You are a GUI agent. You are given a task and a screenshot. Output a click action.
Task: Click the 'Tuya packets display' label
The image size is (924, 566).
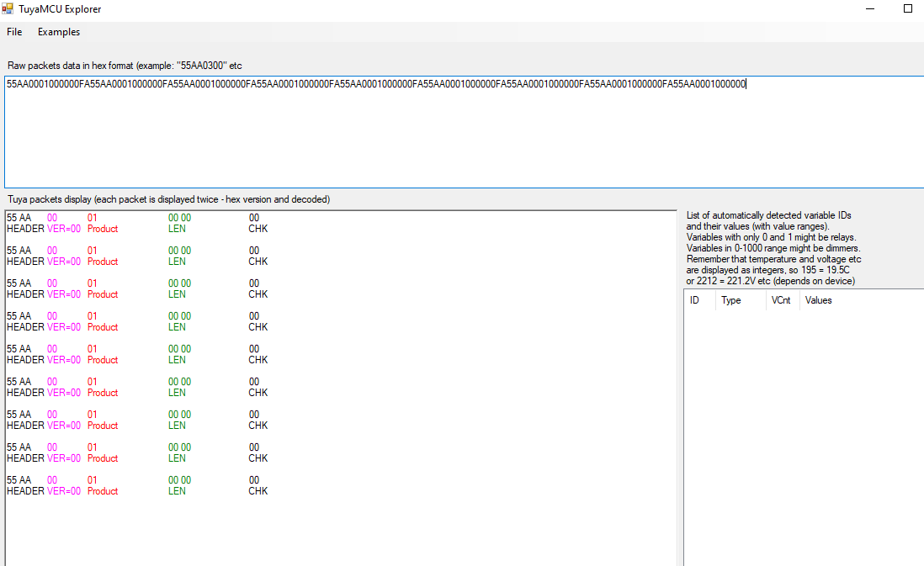point(168,199)
